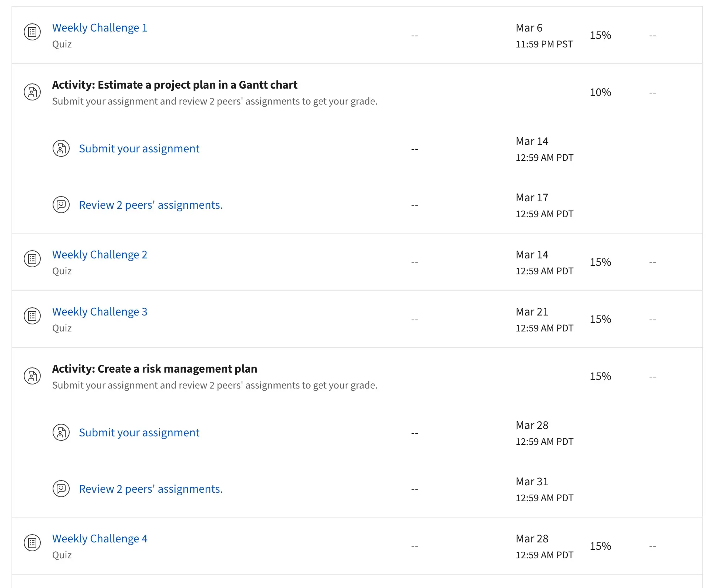Click the Weekly Challenge 4 quiz icon
This screenshot has width=716, height=588.
tap(32, 543)
